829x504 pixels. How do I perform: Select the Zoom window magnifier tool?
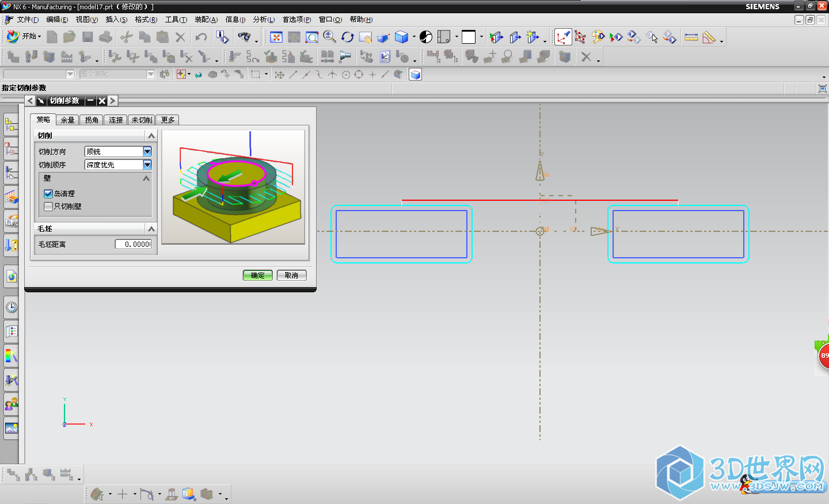(311, 37)
